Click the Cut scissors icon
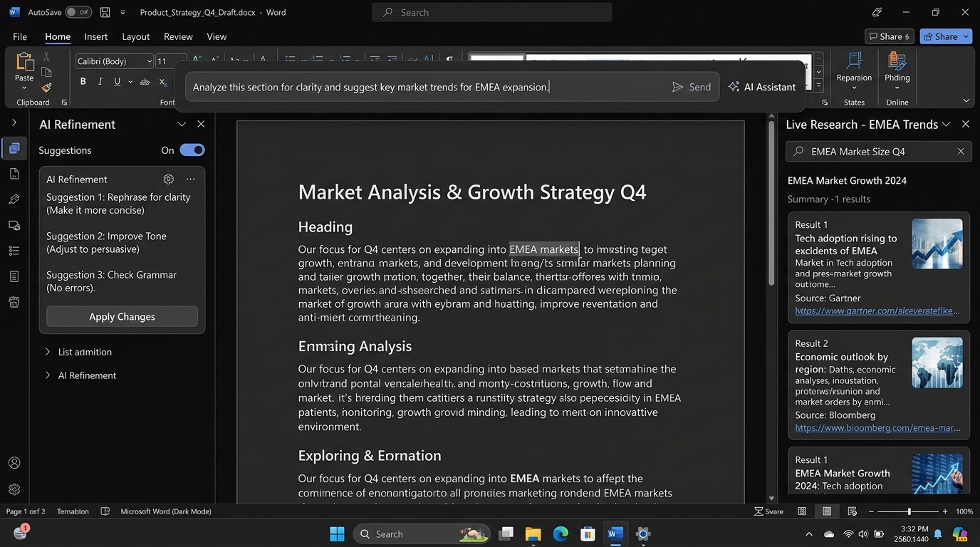This screenshot has height=547, width=980. point(46,56)
